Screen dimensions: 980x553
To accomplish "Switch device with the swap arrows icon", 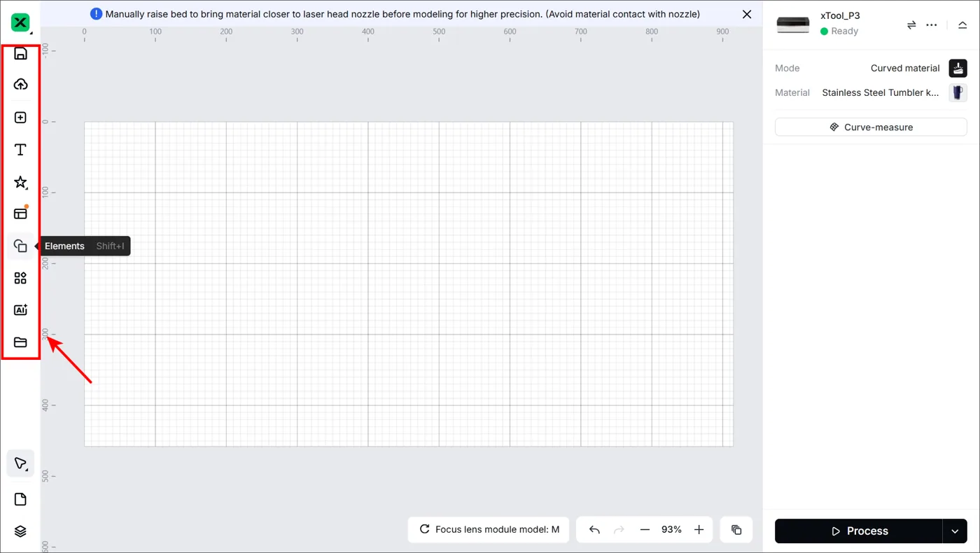I will tap(911, 24).
